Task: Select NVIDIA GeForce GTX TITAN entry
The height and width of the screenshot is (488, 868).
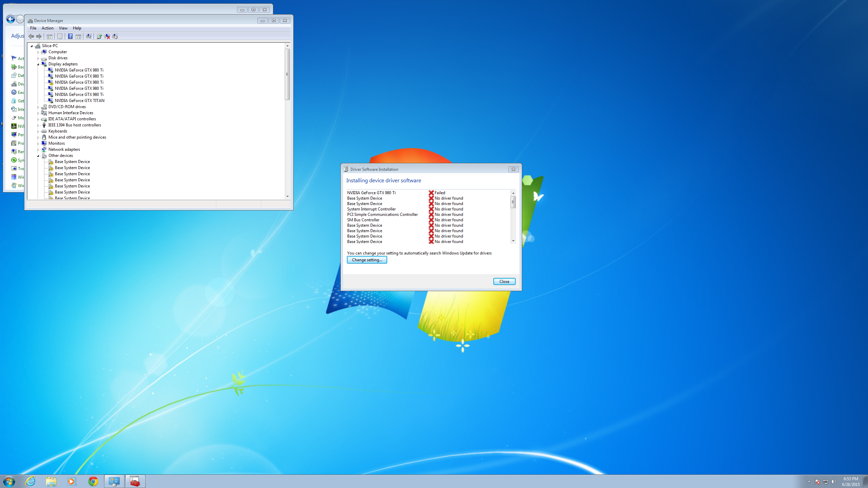Action: (x=79, y=101)
